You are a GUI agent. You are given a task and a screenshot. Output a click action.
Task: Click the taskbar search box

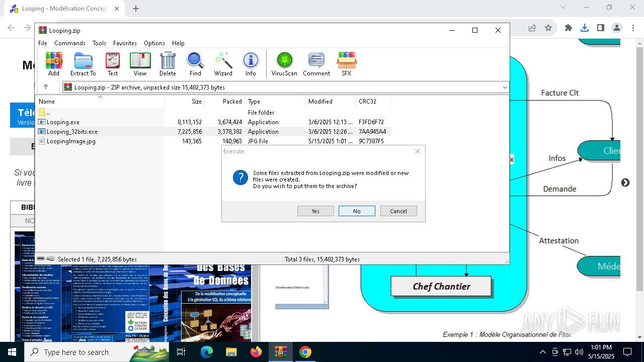coord(97,352)
